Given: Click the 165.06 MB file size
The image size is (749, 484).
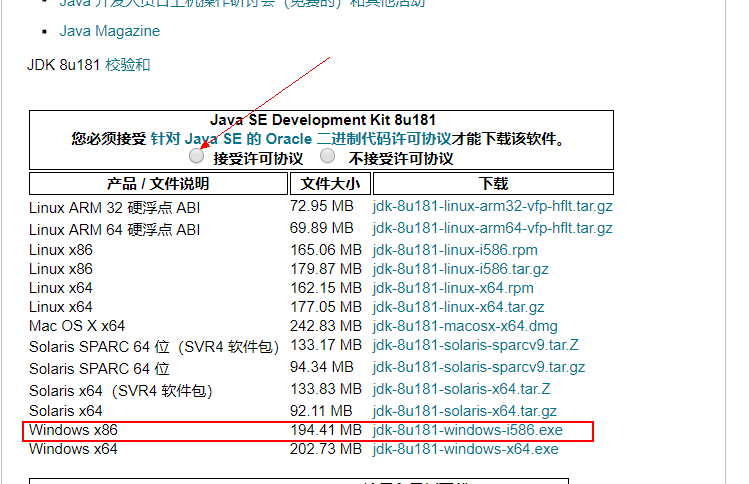Looking at the screenshot, I should click(x=326, y=250).
